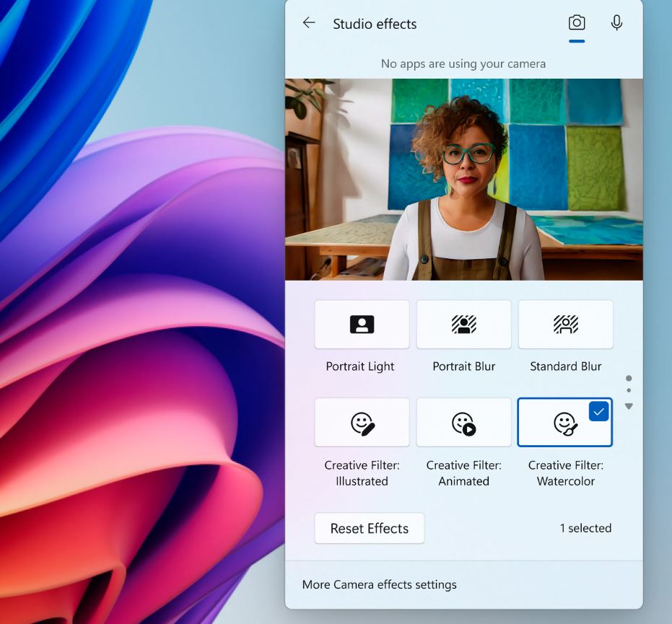The image size is (672, 624).
Task: Turn on Portrait Blur effect tile
Action: tap(463, 325)
